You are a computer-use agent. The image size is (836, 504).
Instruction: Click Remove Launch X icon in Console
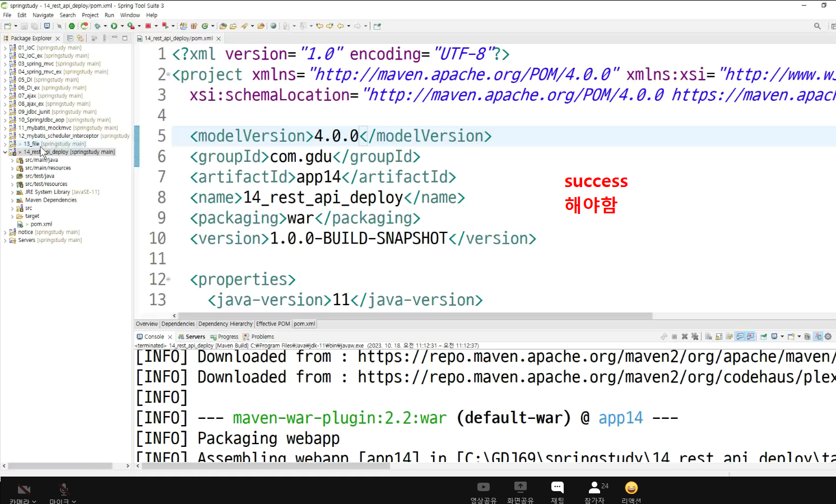point(685,337)
